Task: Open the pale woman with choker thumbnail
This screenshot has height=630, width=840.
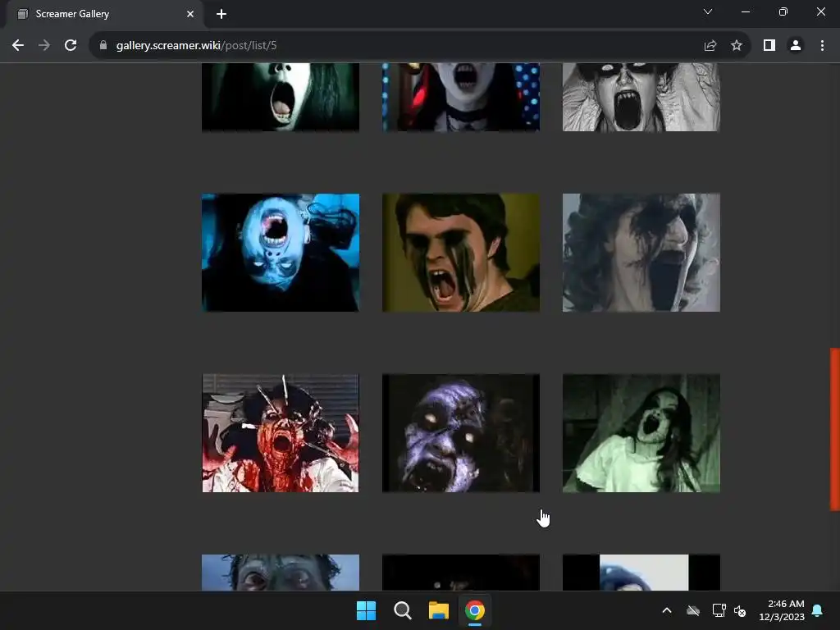Action: point(461,97)
